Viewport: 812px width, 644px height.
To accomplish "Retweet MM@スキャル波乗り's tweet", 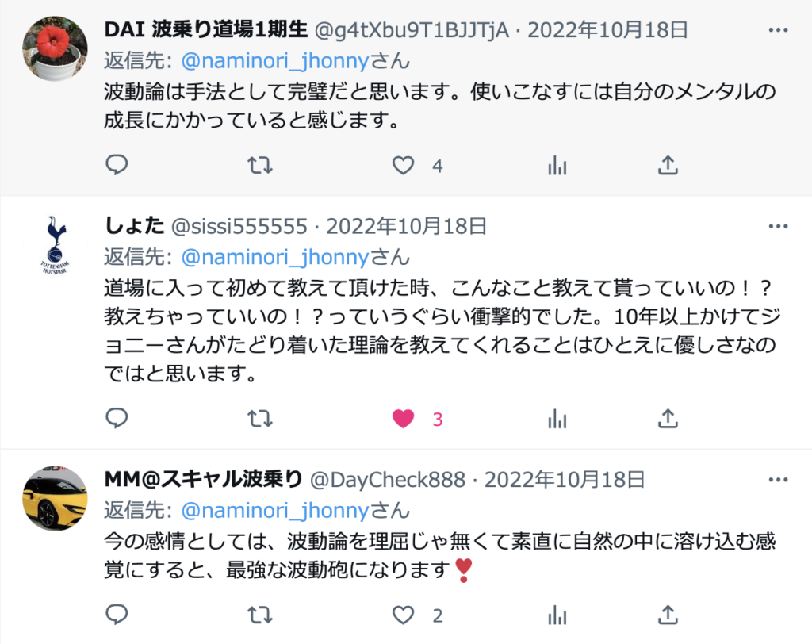I will [x=259, y=615].
